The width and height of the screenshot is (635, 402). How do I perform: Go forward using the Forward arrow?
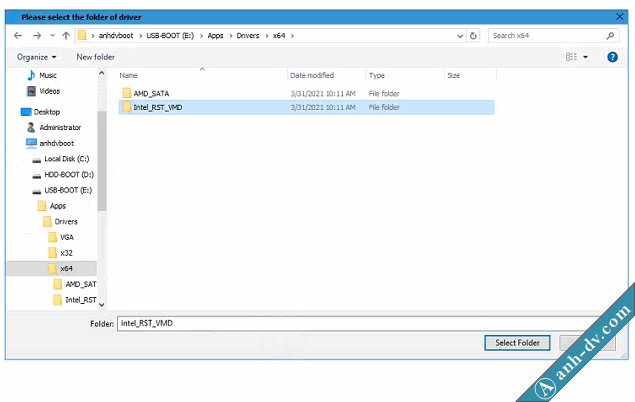(x=37, y=36)
